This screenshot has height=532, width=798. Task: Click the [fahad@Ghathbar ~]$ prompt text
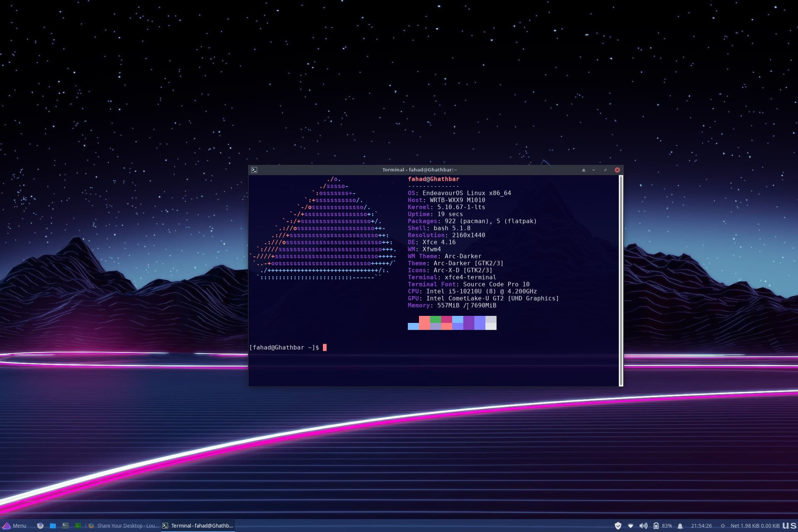pos(284,348)
